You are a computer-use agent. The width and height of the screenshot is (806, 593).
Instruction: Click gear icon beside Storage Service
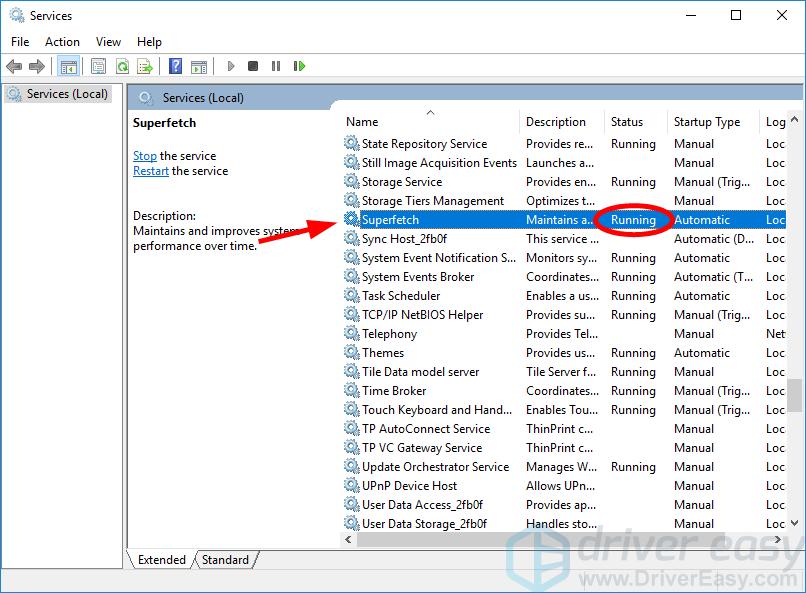[352, 181]
